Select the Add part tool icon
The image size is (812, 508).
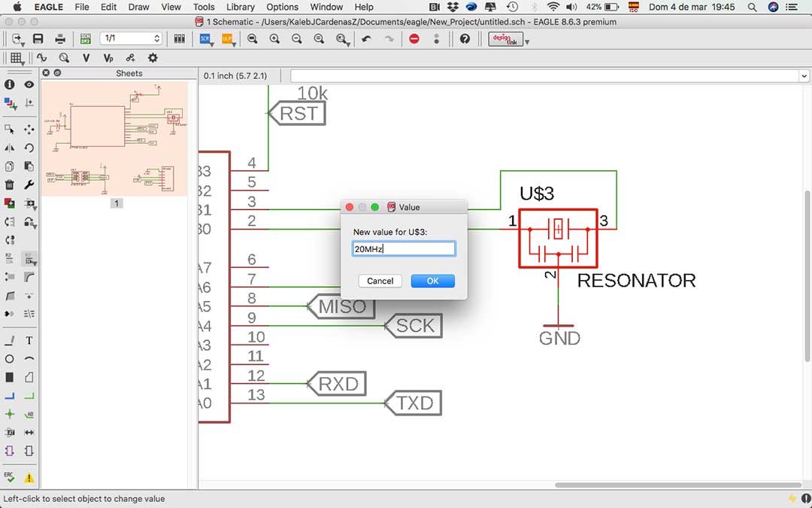[9, 202]
